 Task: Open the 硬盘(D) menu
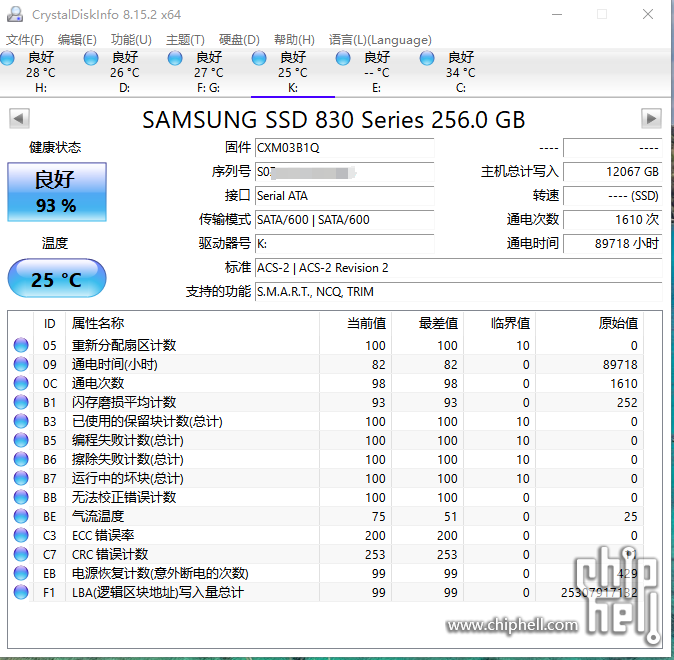[239, 40]
